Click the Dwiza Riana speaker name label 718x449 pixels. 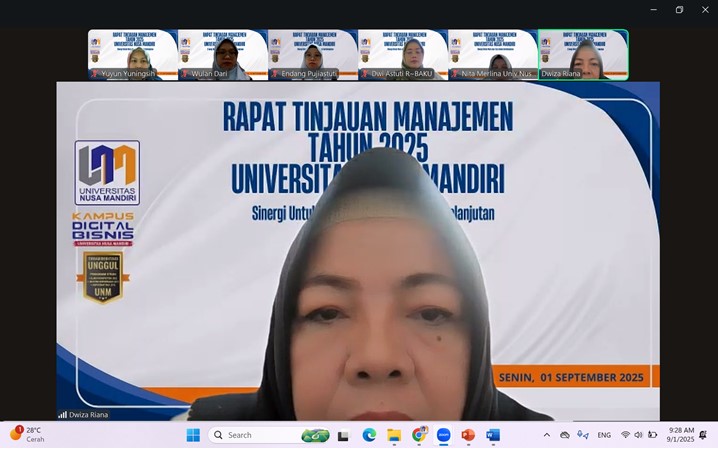click(88, 415)
